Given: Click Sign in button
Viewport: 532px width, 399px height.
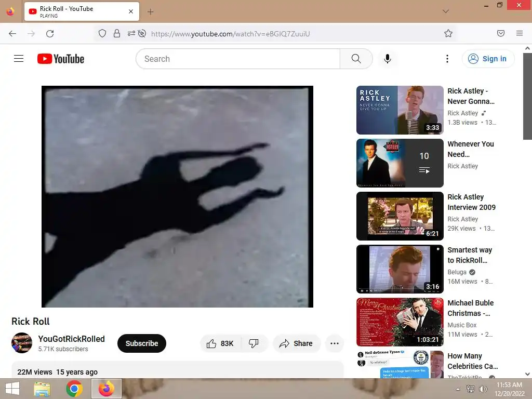Looking at the screenshot, I should pyautogui.click(x=487, y=59).
